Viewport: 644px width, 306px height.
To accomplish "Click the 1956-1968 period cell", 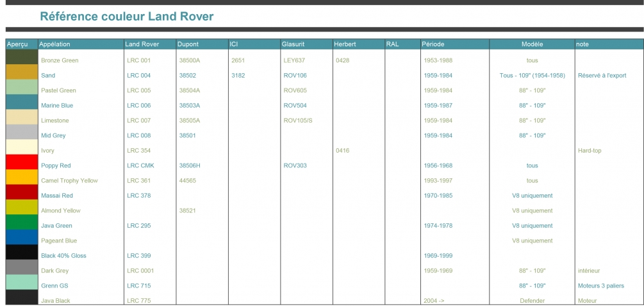I will [x=438, y=166].
